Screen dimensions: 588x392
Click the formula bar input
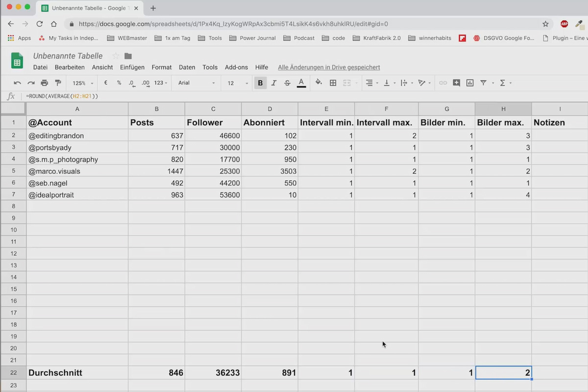(x=304, y=96)
